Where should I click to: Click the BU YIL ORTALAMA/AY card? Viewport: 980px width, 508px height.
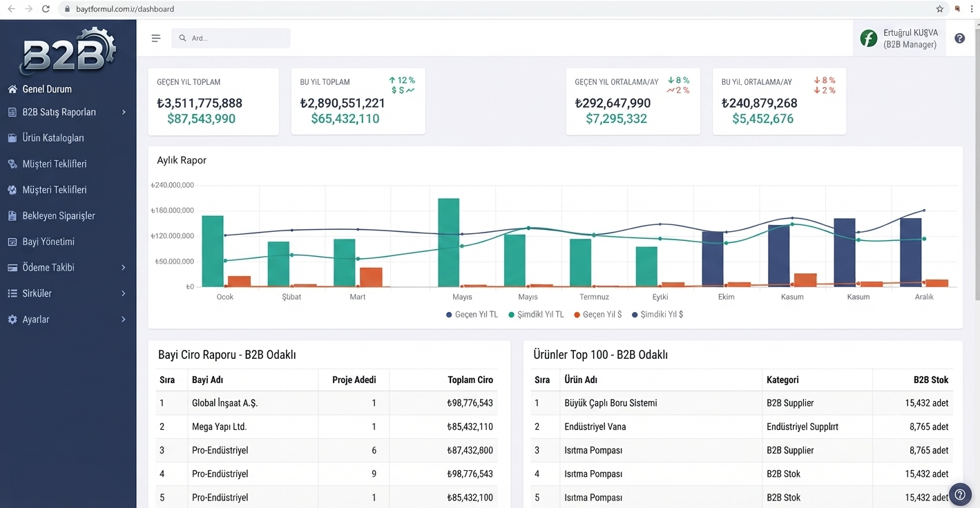coord(779,101)
